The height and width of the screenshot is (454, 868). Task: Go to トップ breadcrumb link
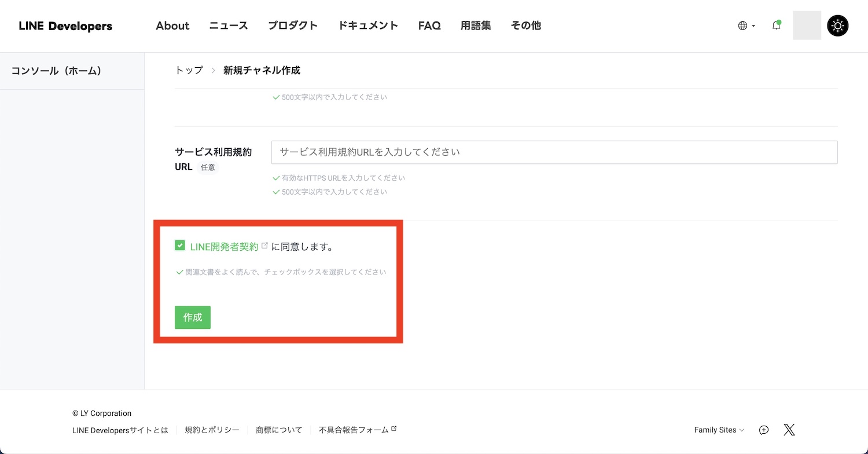pos(189,70)
